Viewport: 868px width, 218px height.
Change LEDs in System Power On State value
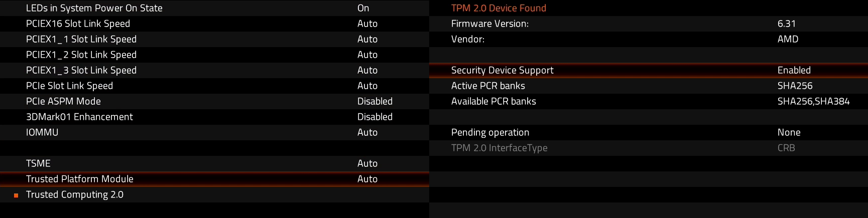(363, 8)
